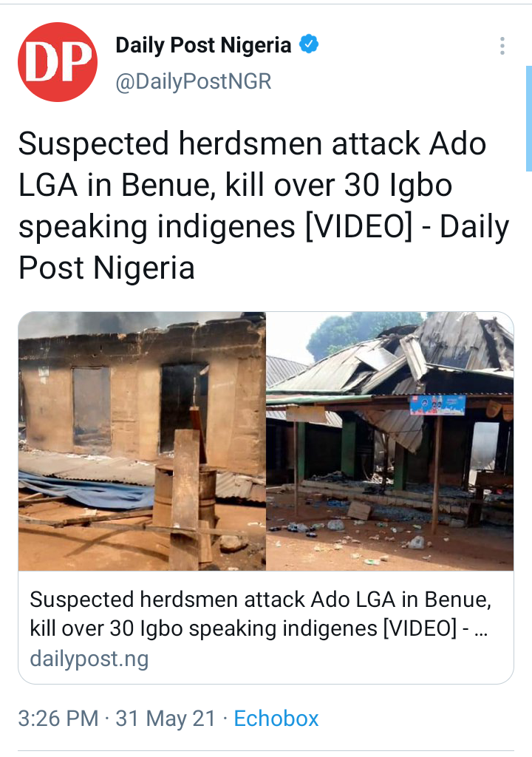Open the Daily Post Nigeria profile picture
Screen dimensions: 532x757
[58, 62]
